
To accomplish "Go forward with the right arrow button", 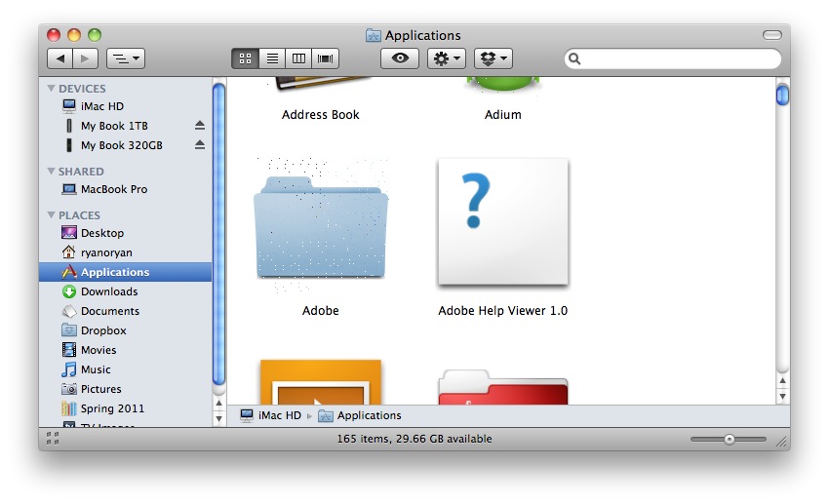I will pyautogui.click(x=85, y=58).
